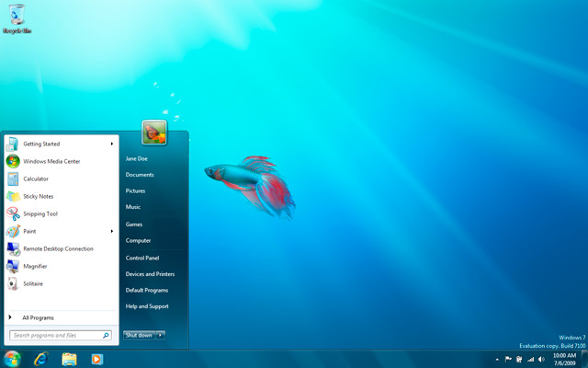
Task: Click the Paint palette icon
Action: [x=13, y=231]
